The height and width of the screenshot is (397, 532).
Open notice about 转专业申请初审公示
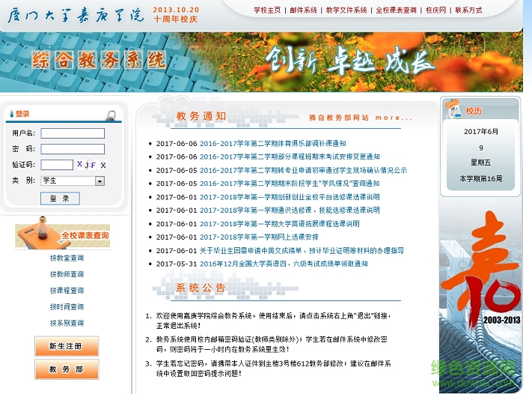(303, 170)
